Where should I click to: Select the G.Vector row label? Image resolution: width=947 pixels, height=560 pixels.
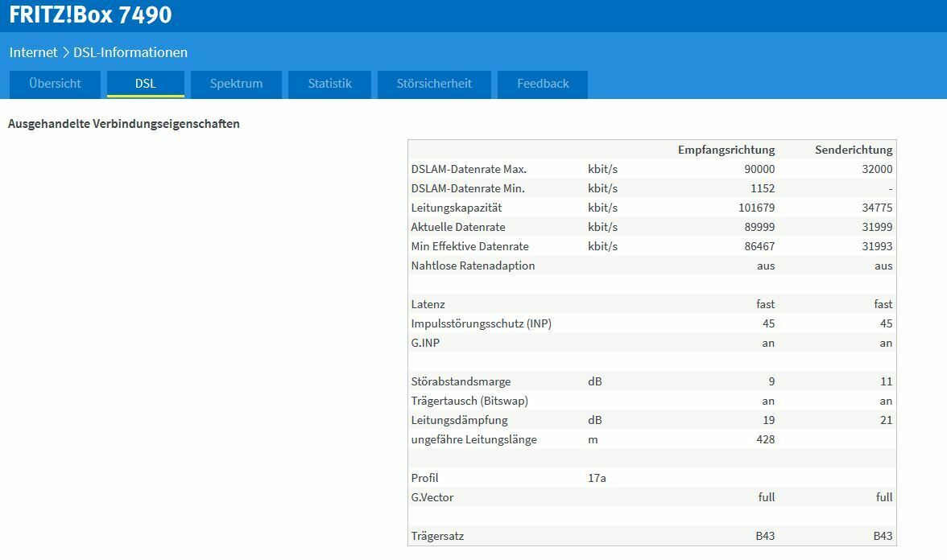pos(432,497)
